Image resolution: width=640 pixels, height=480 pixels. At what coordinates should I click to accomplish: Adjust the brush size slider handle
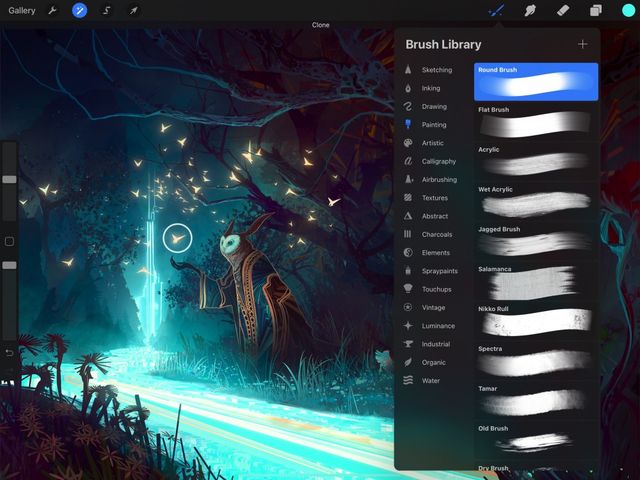pyautogui.click(x=9, y=179)
